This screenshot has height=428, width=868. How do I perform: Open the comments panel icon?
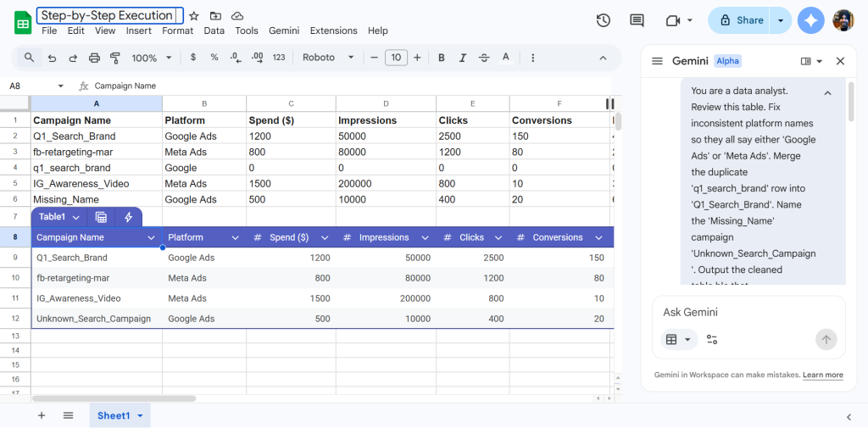637,20
